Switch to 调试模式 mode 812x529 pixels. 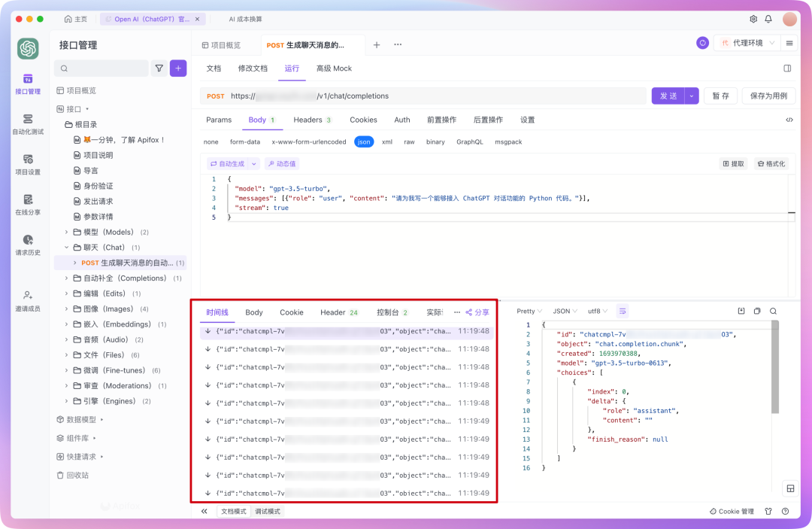point(268,511)
